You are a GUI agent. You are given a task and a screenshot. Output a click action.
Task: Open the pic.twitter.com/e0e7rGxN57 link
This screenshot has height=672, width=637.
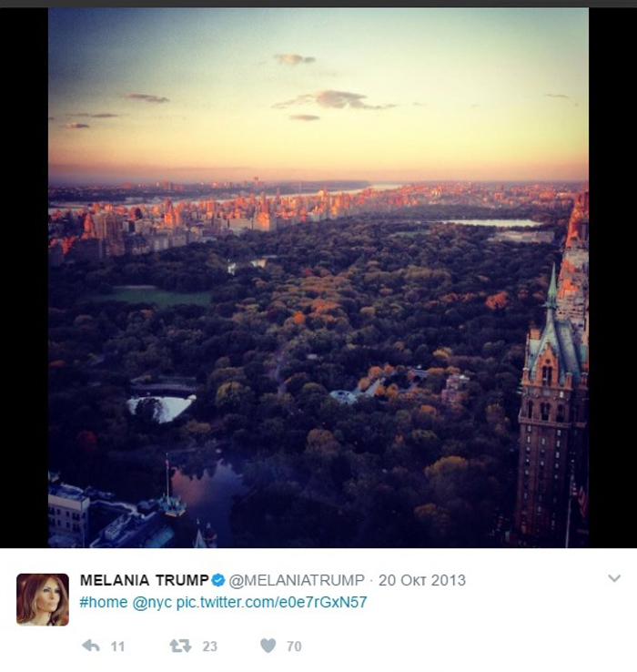[271, 602]
